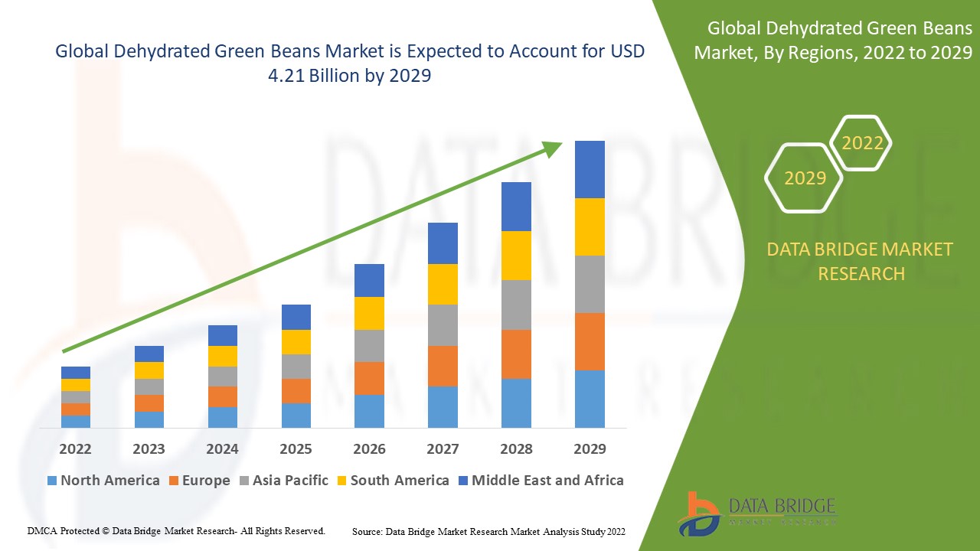The image size is (980, 551).
Task: Click the 2029 x-axis year label
Action: [590, 449]
